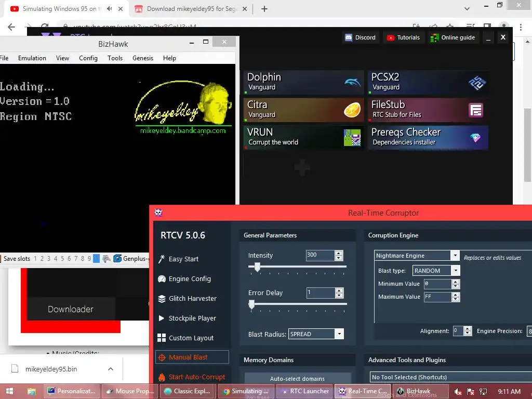Switch to the Download mikeyeldey95 Chrome tab
Viewport: 532px width, 399px height.
click(x=191, y=9)
